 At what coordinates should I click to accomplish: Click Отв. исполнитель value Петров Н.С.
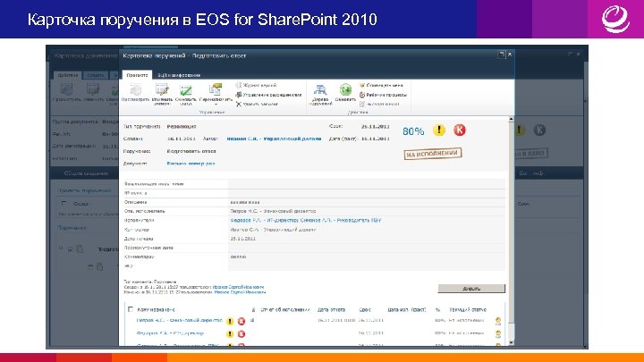(273, 211)
